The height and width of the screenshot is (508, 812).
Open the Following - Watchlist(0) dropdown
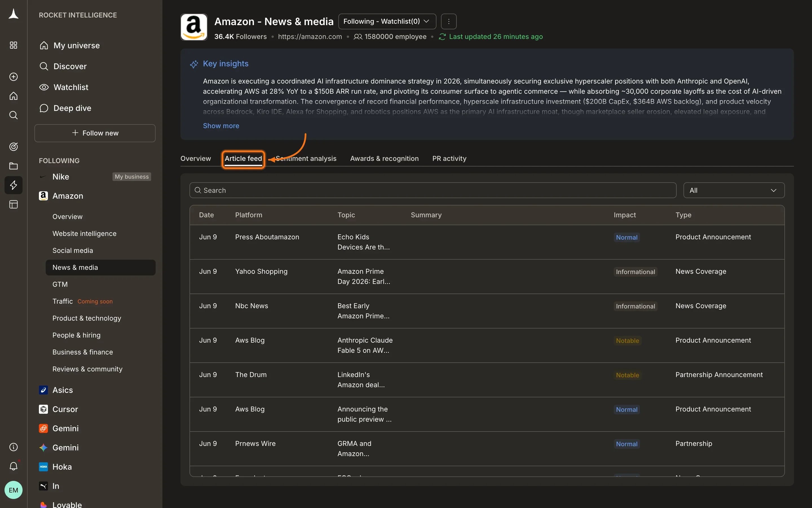[387, 21]
